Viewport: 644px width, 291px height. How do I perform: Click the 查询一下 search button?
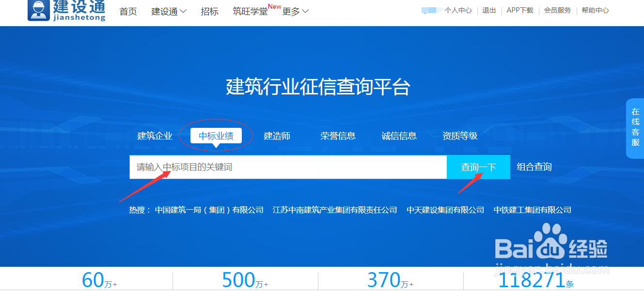click(x=478, y=167)
